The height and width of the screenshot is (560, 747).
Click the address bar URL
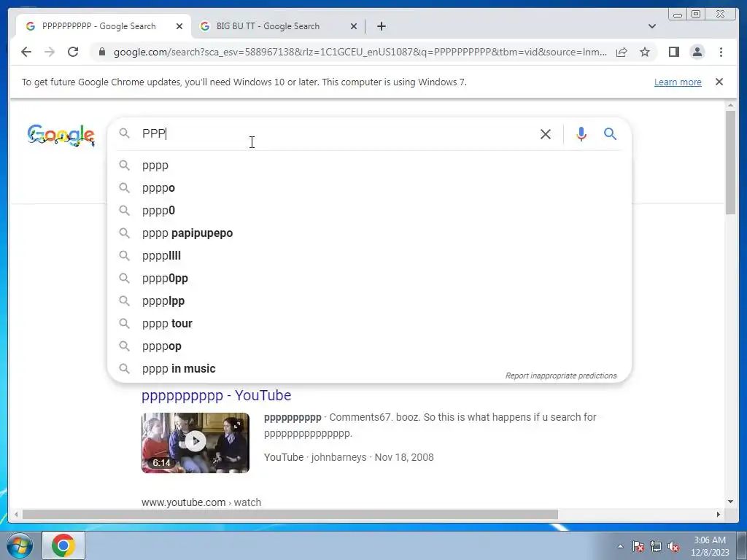click(x=360, y=52)
